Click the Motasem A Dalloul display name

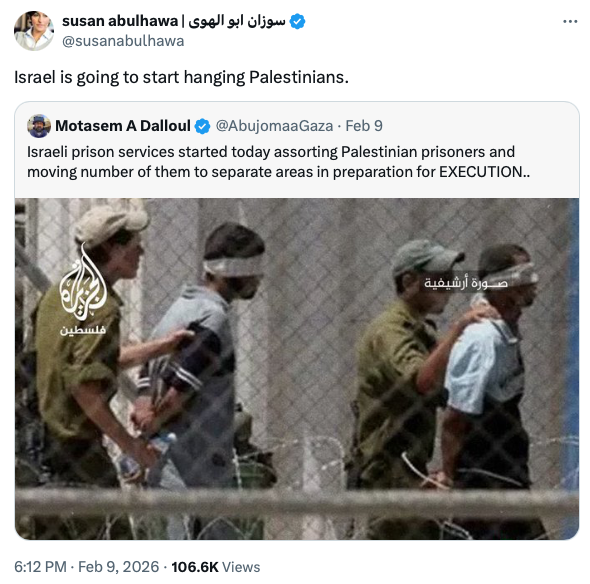pos(123,126)
